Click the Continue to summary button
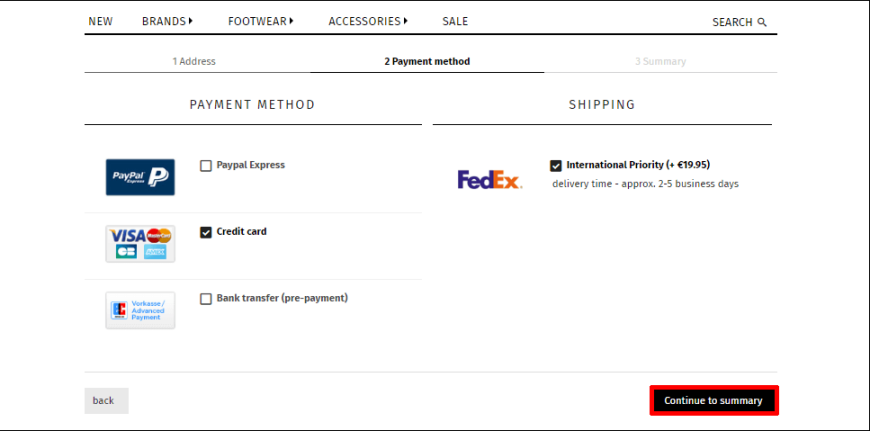The width and height of the screenshot is (870, 431). (x=714, y=400)
